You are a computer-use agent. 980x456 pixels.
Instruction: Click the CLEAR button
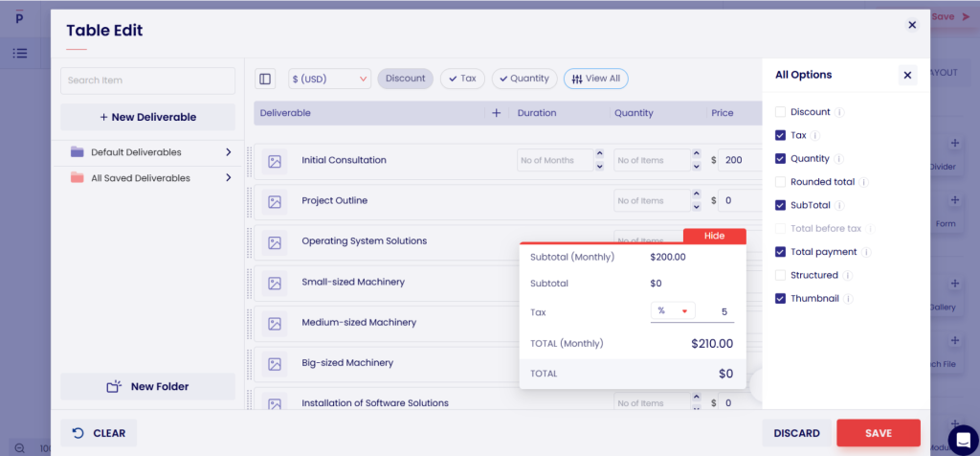[x=99, y=433]
